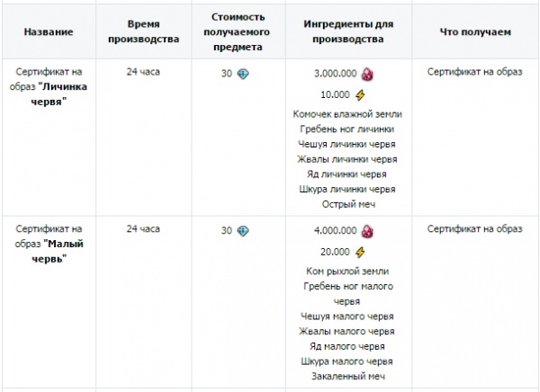Click the Закаленный меч ingredient
540x392 pixels.
click(348, 377)
